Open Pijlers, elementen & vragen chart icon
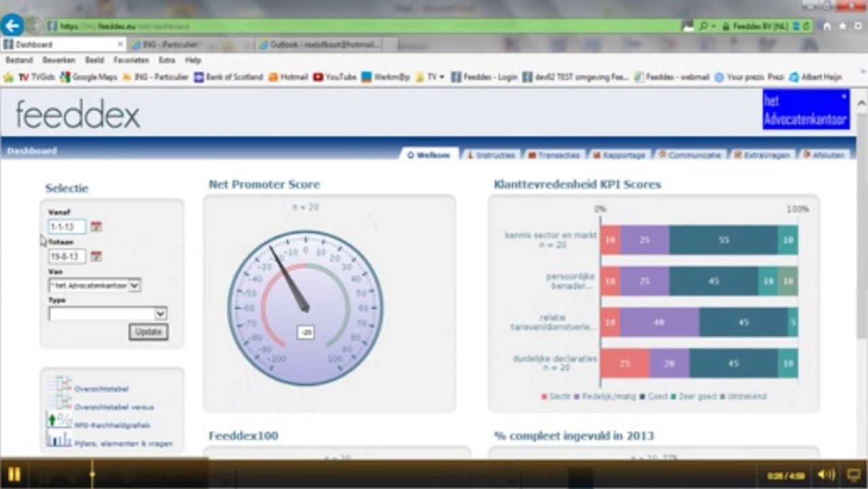 (60, 439)
